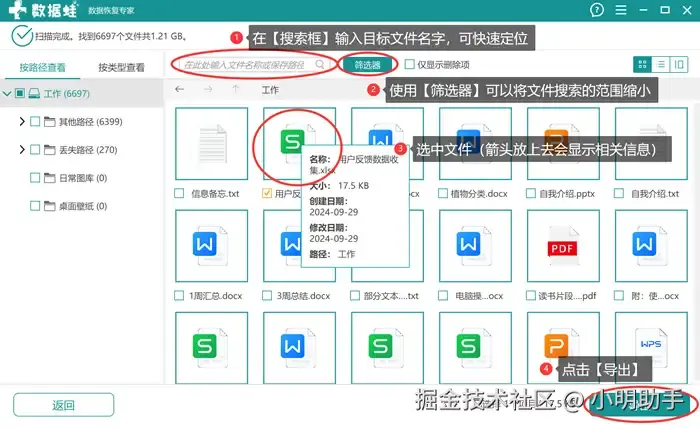The height and width of the screenshot is (428, 700).
Task: Navigate back with left arrow
Action: tap(179, 89)
